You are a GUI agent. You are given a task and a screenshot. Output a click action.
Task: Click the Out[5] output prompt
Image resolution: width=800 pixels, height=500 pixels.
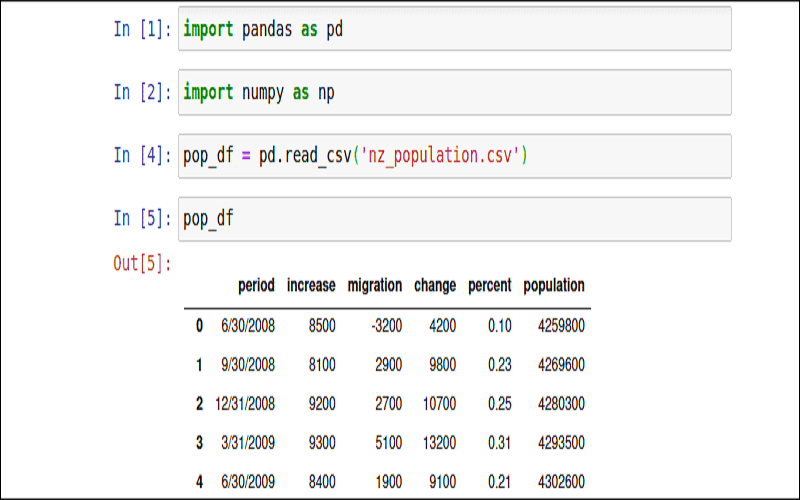[x=142, y=263]
